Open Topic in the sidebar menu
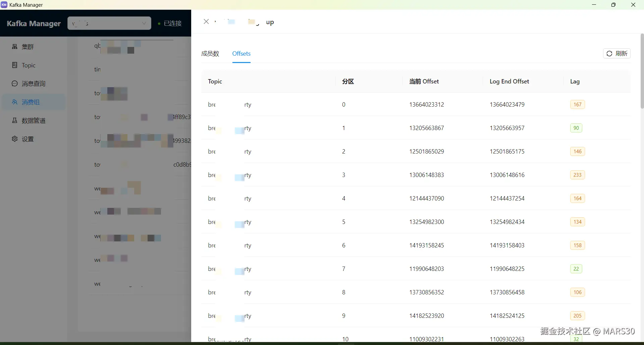This screenshot has height=345, width=644. click(34, 65)
